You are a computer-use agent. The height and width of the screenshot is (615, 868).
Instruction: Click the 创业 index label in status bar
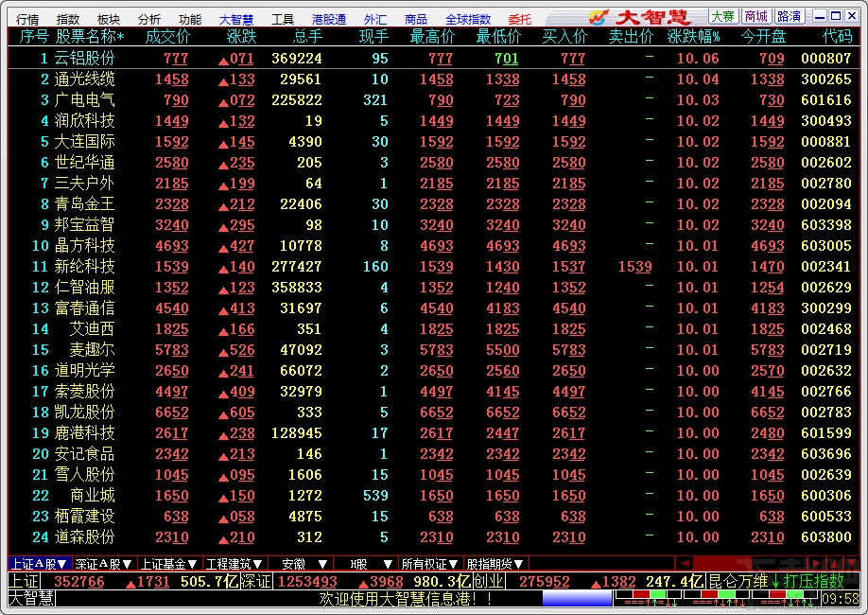[x=488, y=581]
